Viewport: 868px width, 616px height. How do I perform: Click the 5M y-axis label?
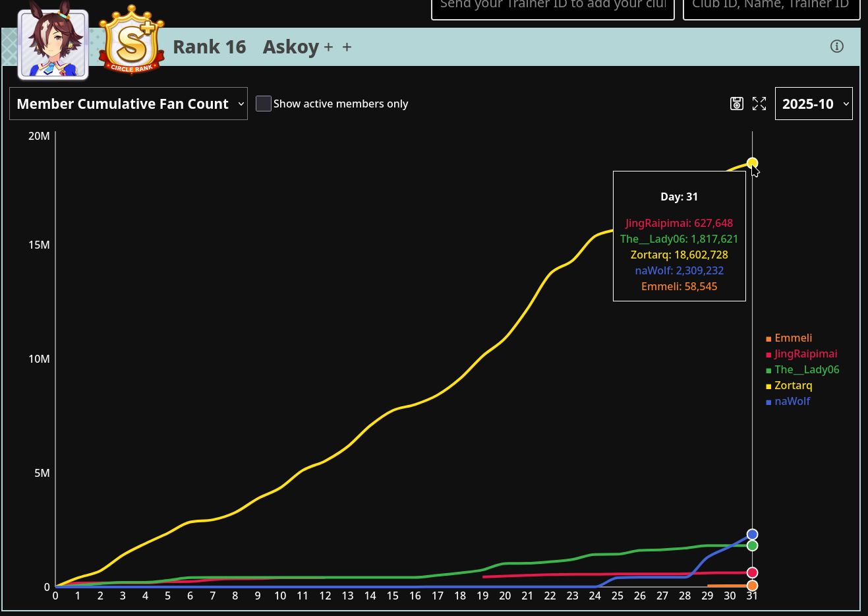point(42,473)
